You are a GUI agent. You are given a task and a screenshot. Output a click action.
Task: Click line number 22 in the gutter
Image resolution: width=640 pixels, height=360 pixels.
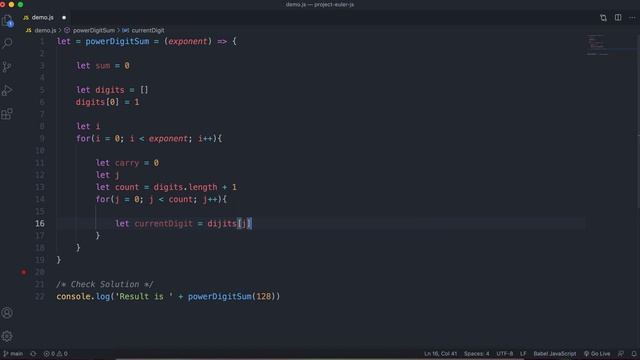(40, 296)
